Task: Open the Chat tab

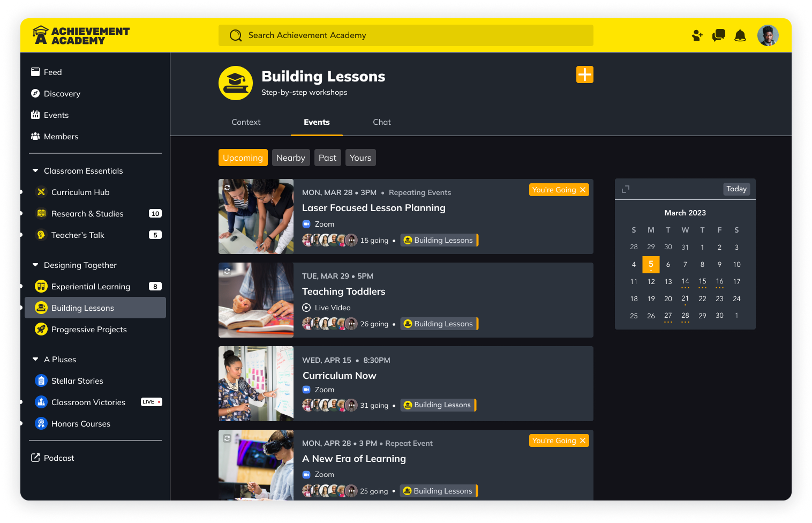Action: coord(381,122)
